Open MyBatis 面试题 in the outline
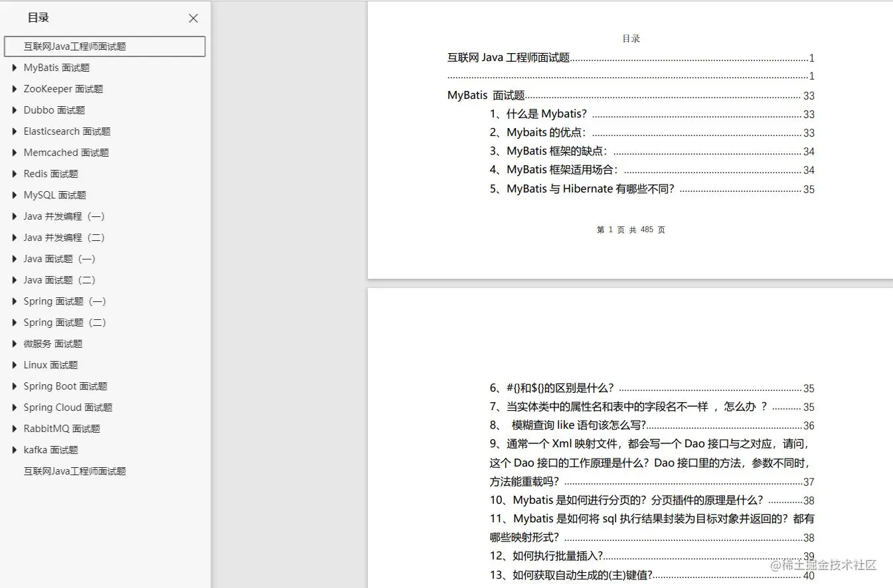This screenshot has height=588, width=893. 56,68
